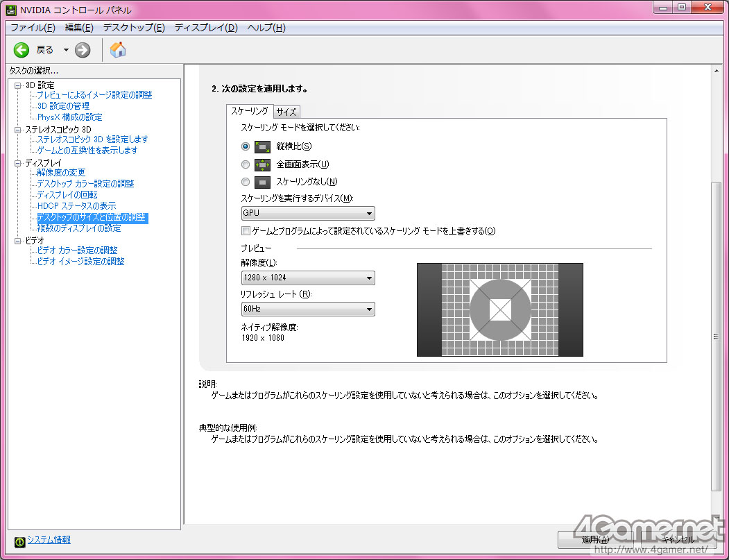Image resolution: width=729 pixels, height=560 pixels.
Task: Open デスクトップ カラー設定の調整
Action: point(85,184)
